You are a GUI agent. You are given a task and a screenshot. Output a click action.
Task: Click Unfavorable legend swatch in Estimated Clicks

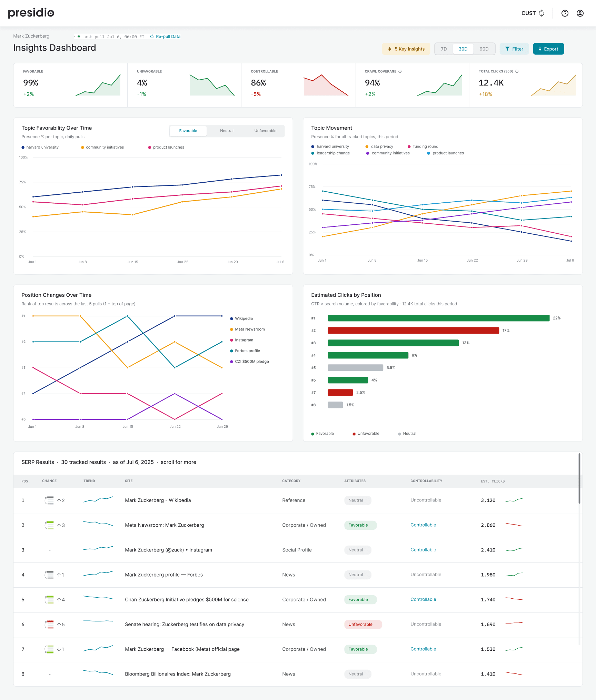click(x=354, y=434)
